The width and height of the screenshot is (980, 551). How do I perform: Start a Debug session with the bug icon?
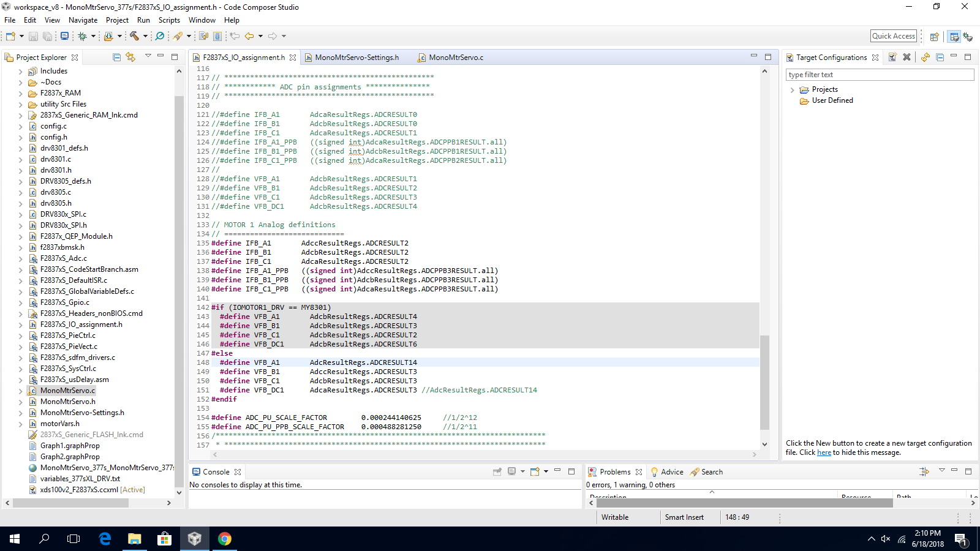pos(82,36)
